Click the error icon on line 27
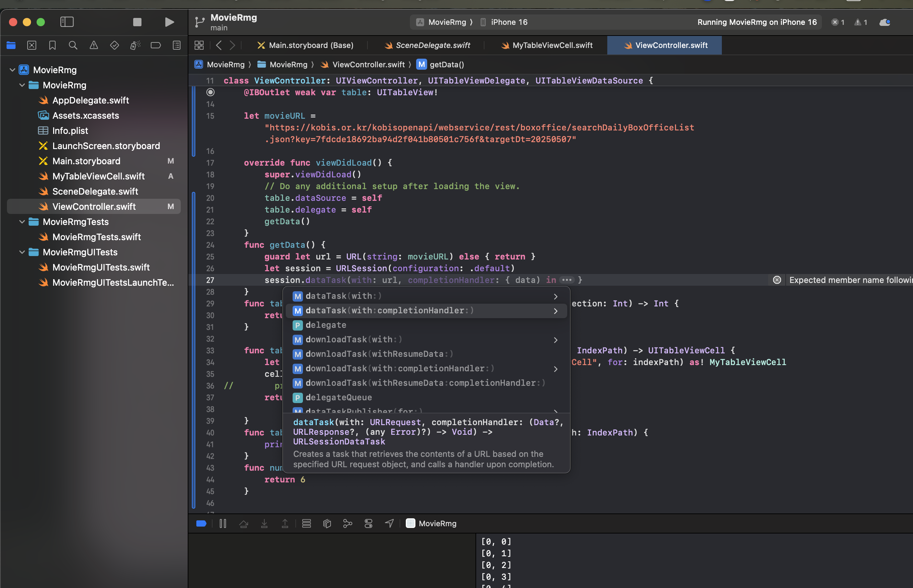 point(777,280)
